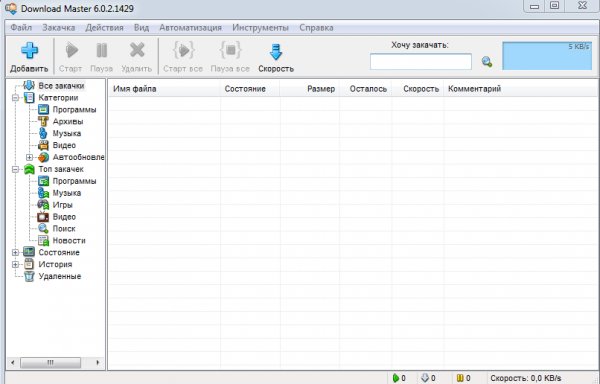Image resolution: width=600 pixels, height=384 pixels.
Task: Expand the Состояние tree node
Action: click(15, 252)
